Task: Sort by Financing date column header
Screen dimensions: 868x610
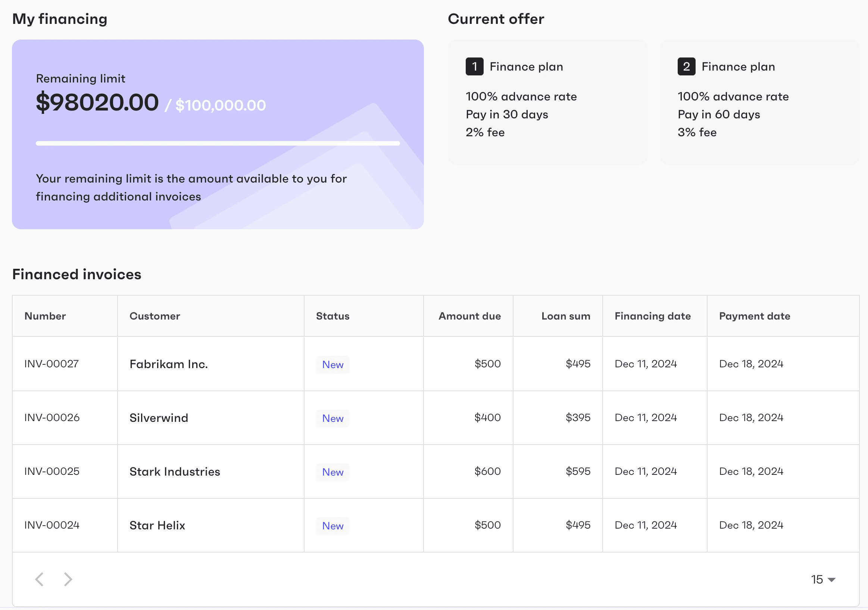Action: click(653, 316)
